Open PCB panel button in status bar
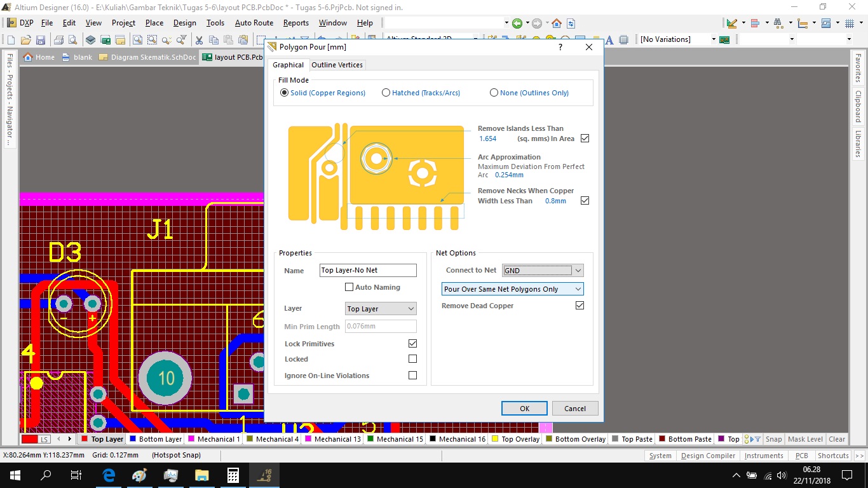The image size is (868, 488). (x=802, y=456)
